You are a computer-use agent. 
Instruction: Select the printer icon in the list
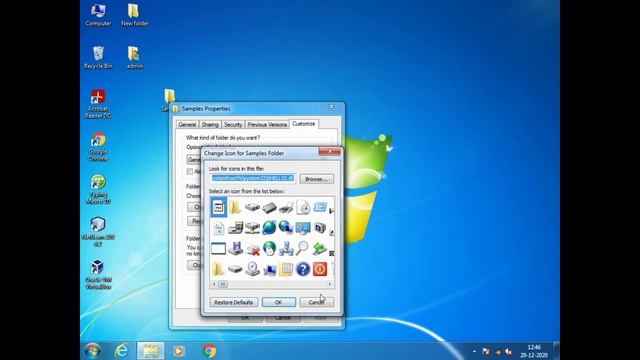click(286, 207)
